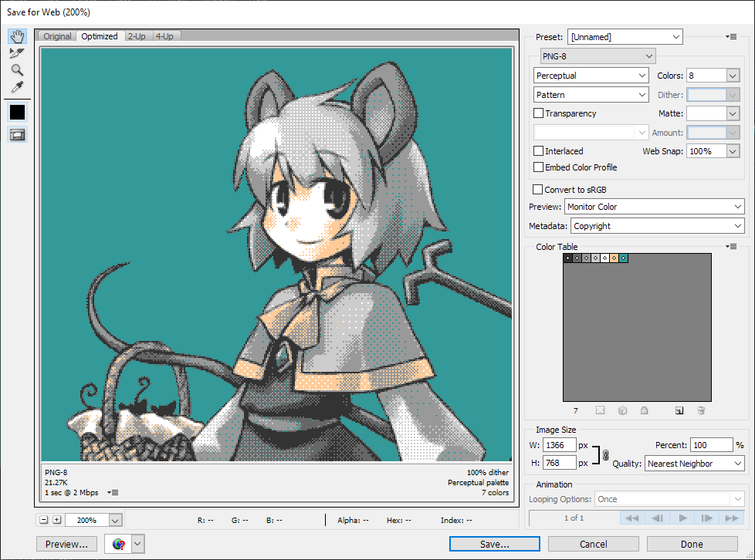Open the Quality Nearest Neighbor dropdown
This screenshot has height=560, width=755.
click(x=694, y=464)
